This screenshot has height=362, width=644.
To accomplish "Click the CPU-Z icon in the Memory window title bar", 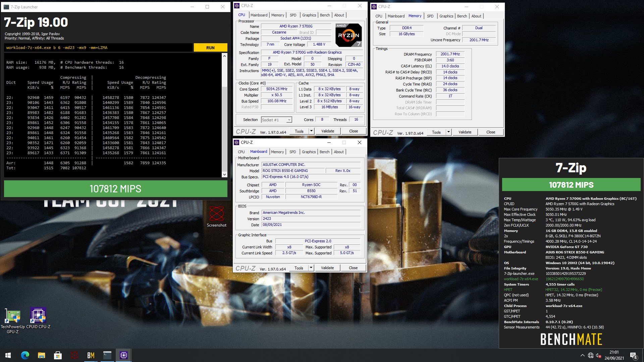I will [x=374, y=6].
